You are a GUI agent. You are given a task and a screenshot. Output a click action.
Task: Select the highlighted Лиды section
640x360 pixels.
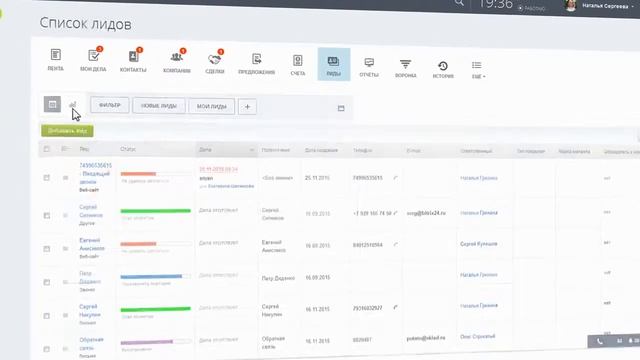pyautogui.click(x=334, y=64)
